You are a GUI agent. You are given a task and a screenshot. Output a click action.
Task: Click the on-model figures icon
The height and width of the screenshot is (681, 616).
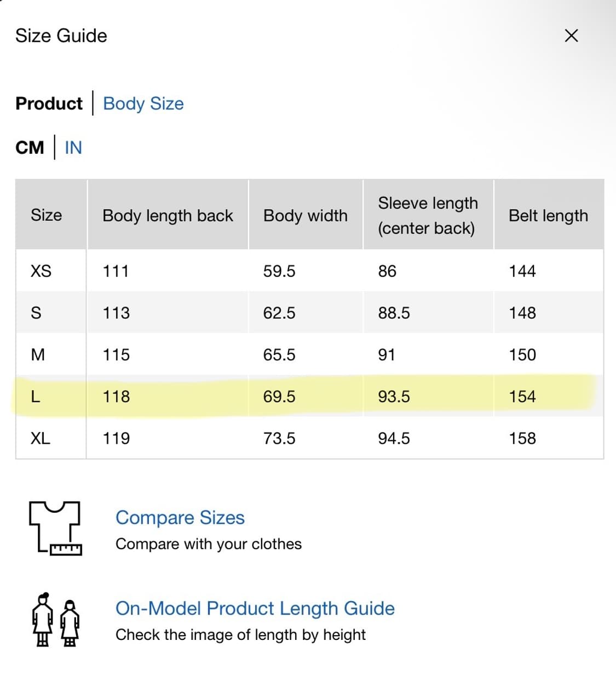click(x=55, y=620)
